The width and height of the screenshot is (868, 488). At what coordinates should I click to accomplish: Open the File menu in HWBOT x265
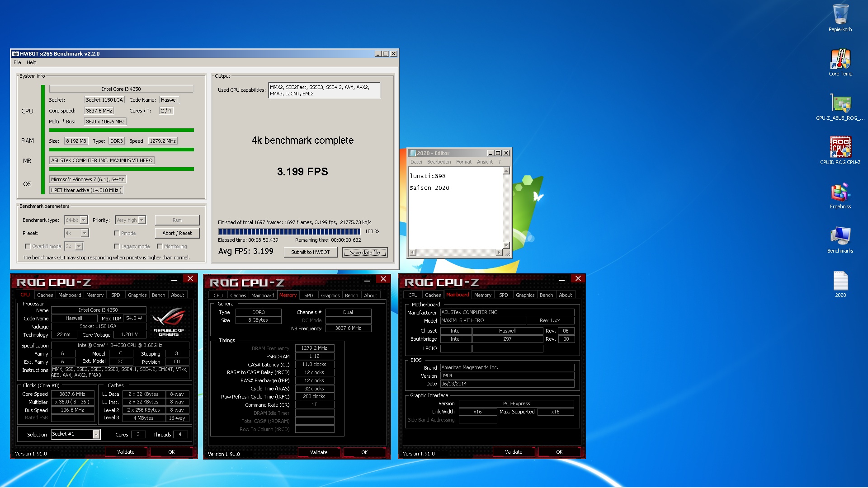17,62
